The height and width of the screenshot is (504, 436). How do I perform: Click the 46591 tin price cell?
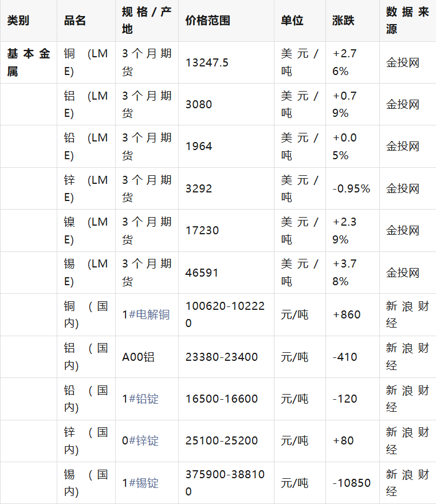click(x=202, y=273)
